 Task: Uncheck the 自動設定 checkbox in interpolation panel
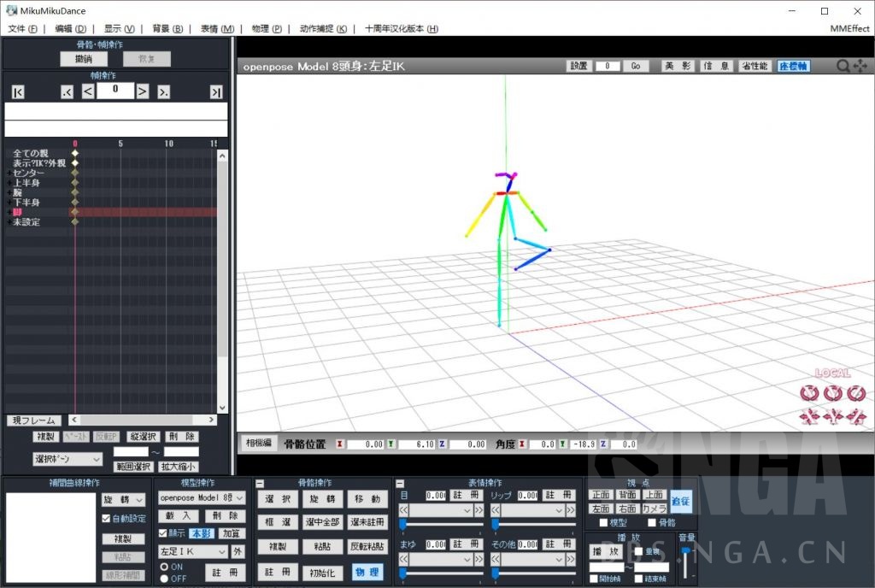[x=107, y=517]
